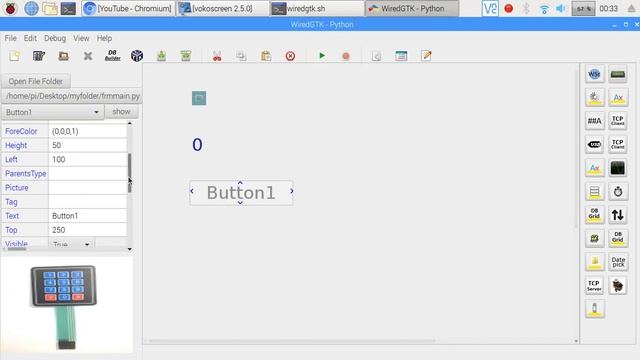Screen dimensions: 640x360
Task: Select the TCP Client widget beside ##A
Action: 618,121
